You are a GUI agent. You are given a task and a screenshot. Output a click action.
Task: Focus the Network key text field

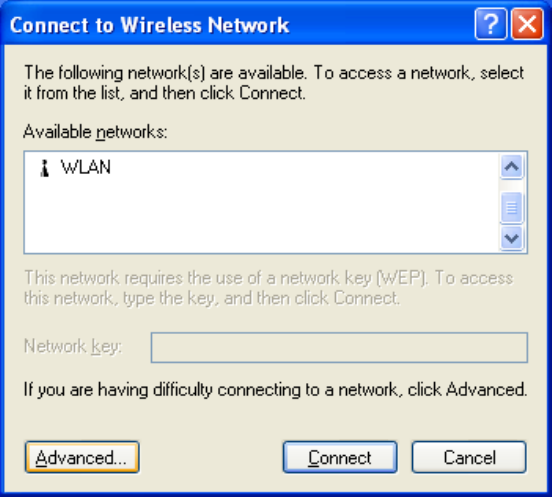(x=339, y=347)
